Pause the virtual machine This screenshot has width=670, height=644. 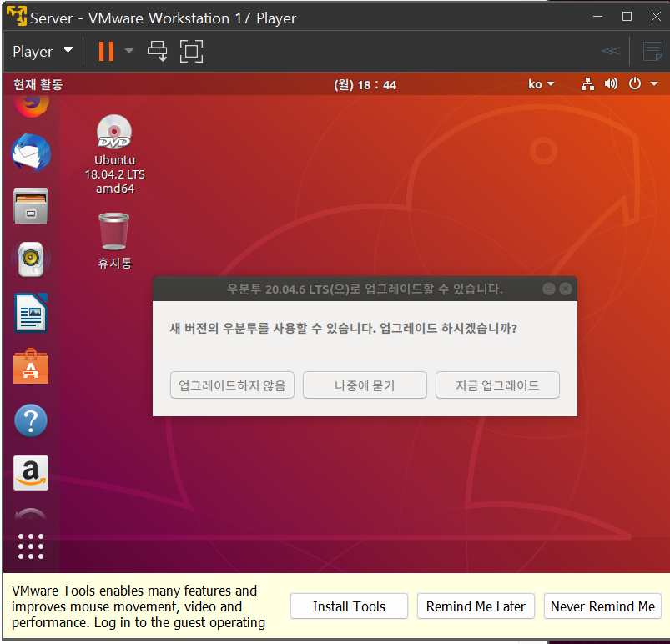click(x=107, y=51)
